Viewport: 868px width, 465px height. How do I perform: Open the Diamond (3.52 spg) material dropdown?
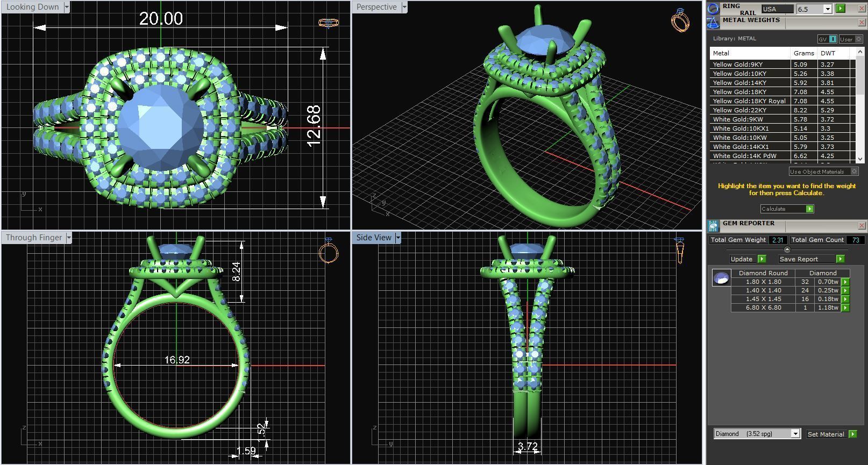(795, 434)
